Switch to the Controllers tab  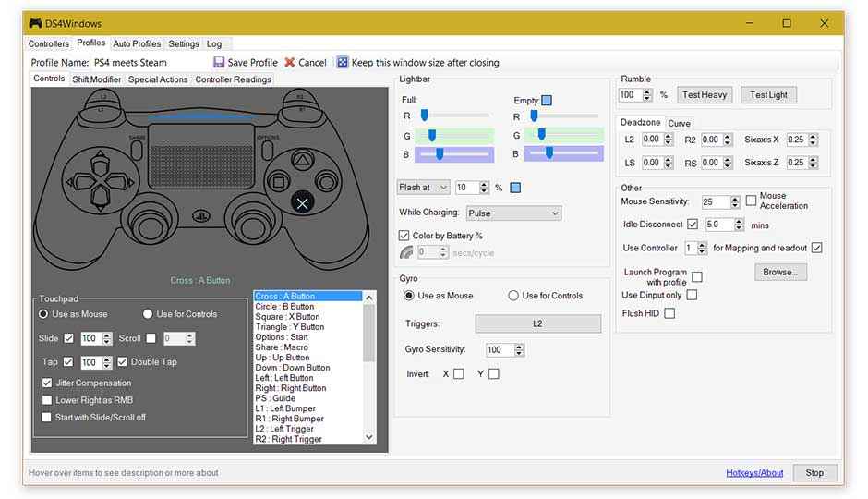point(49,43)
